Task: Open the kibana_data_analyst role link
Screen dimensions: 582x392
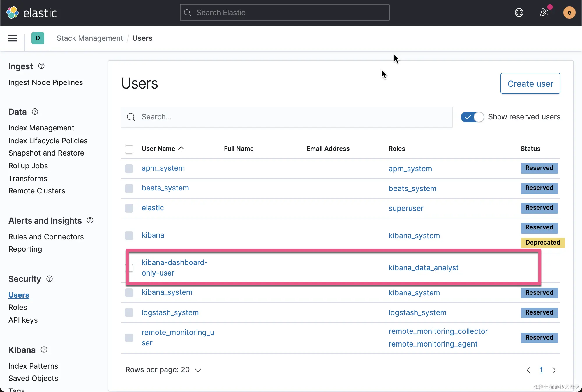Action: 423,268
